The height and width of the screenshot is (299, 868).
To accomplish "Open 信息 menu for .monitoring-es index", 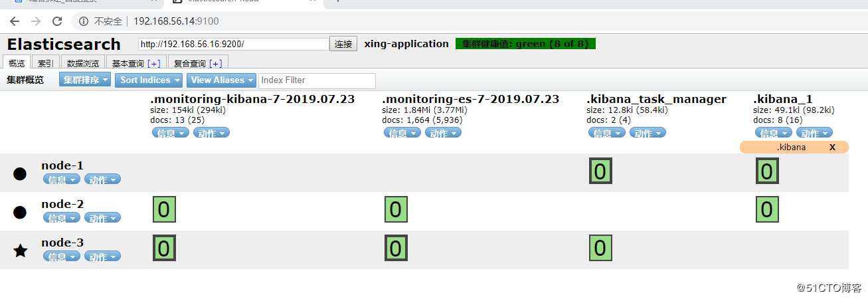I will click(402, 133).
